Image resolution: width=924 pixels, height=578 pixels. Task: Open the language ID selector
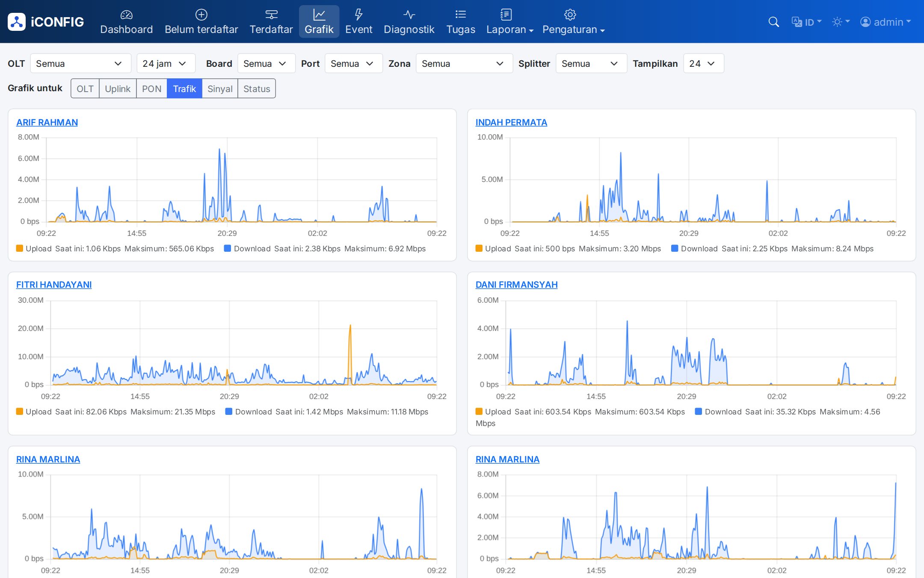(x=806, y=22)
